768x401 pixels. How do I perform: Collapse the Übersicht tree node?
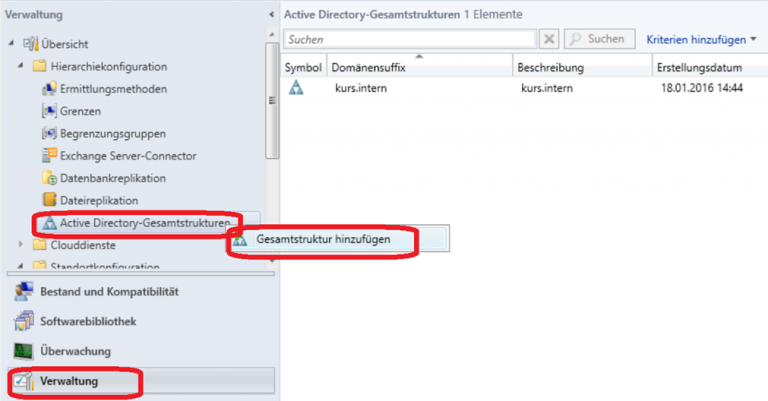(10, 44)
